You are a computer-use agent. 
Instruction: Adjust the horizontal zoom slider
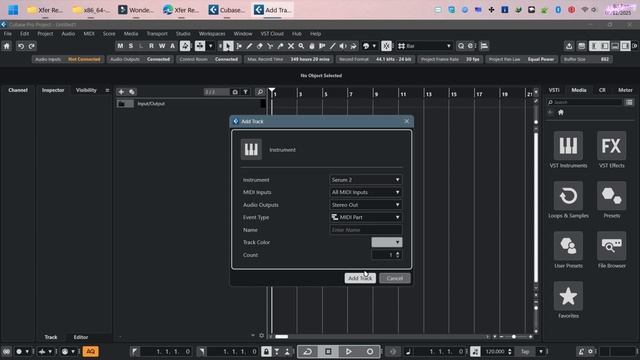[x=513, y=337]
